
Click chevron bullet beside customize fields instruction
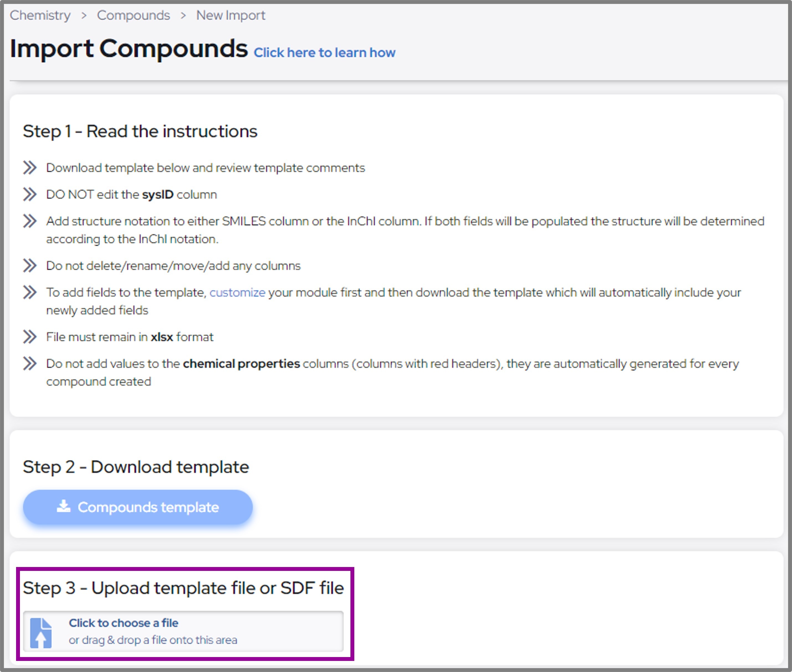(x=30, y=292)
